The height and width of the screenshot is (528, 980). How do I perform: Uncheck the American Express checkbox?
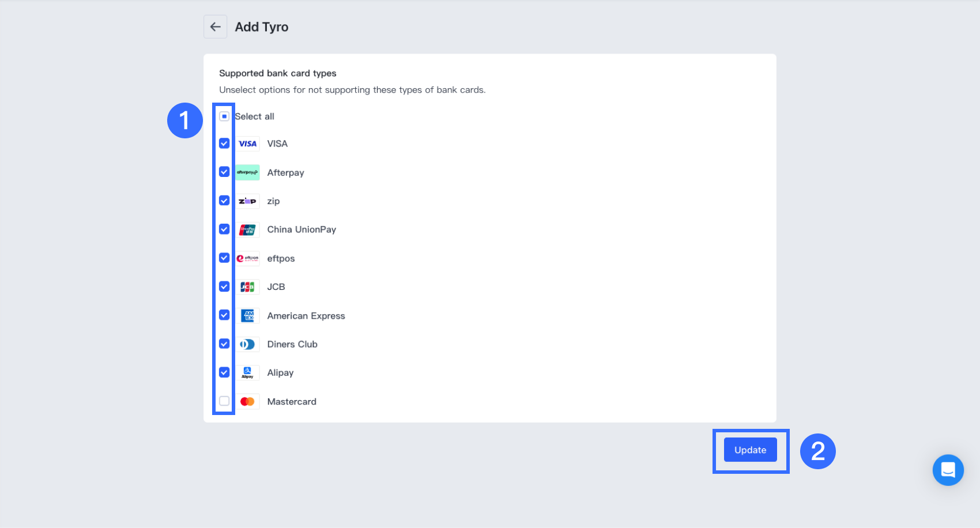tap(224, 315)
